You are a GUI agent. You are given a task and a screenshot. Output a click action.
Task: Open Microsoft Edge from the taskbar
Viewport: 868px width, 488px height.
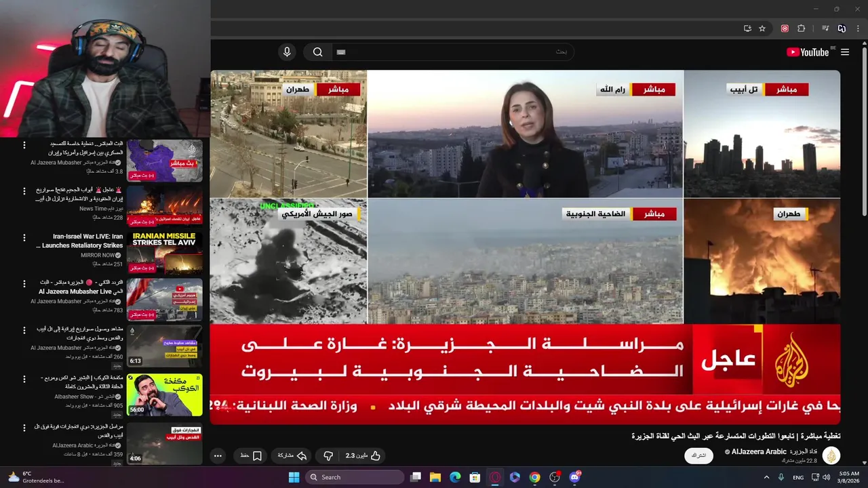tap(455, 477)
